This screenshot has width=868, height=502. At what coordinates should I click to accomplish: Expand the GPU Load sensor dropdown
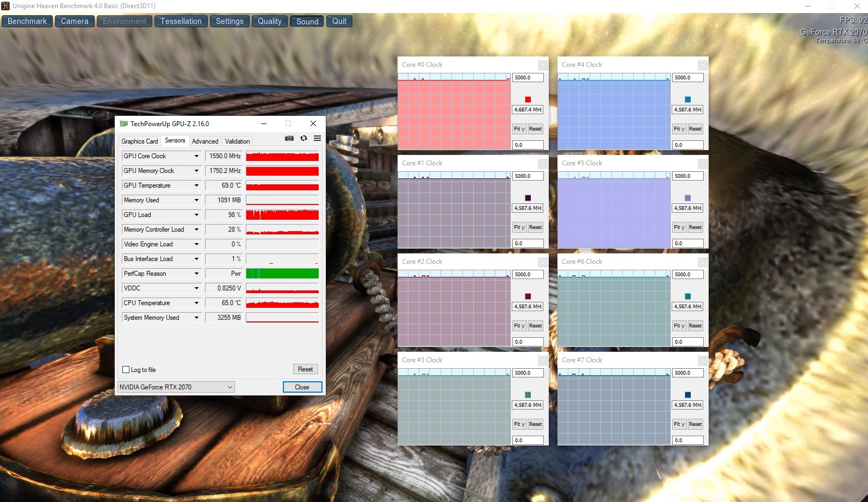pyautogui.click(x=196, y=215)
